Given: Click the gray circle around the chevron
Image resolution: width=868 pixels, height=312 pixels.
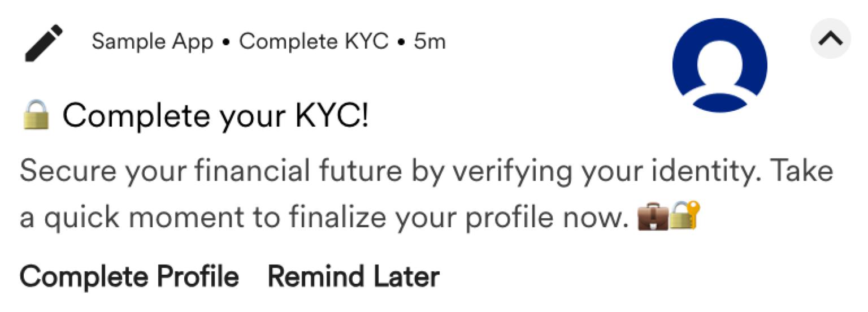Looking at the screenshot, I should click(831, 38).
